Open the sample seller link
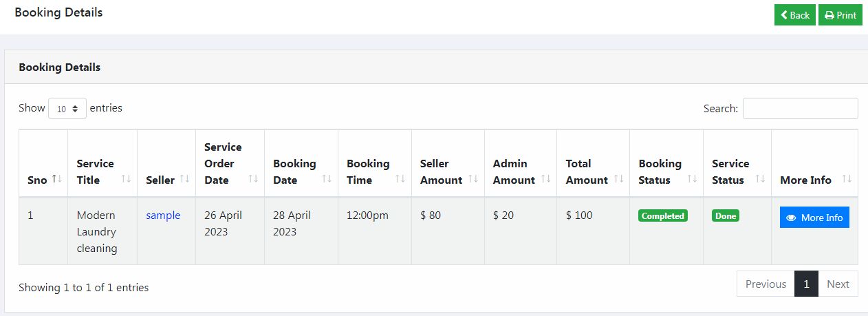 tap(163, 215)
